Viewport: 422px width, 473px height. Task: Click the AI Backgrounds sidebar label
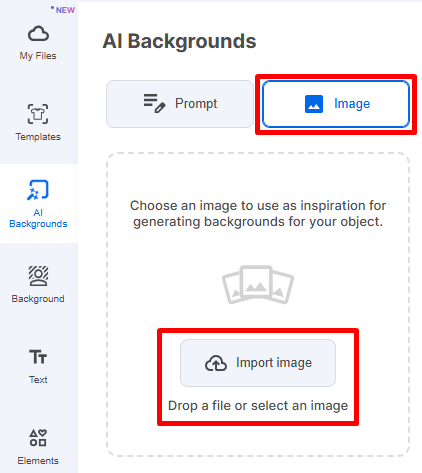coord(38,218)
